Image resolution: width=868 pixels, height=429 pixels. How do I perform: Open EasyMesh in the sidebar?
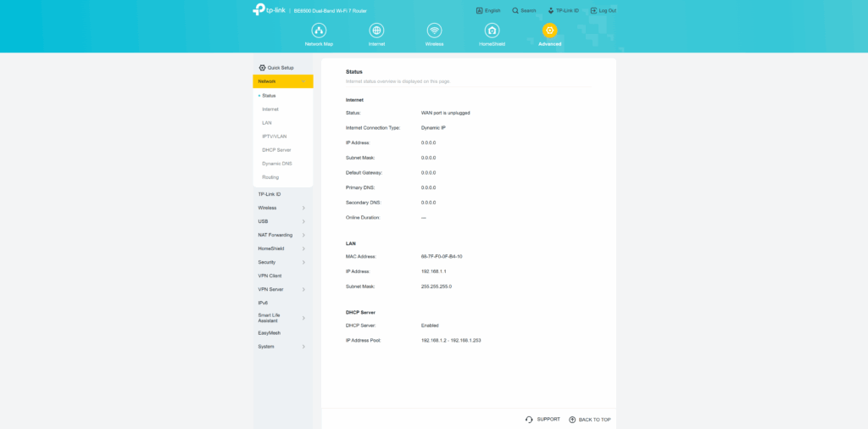coord(269,333)
